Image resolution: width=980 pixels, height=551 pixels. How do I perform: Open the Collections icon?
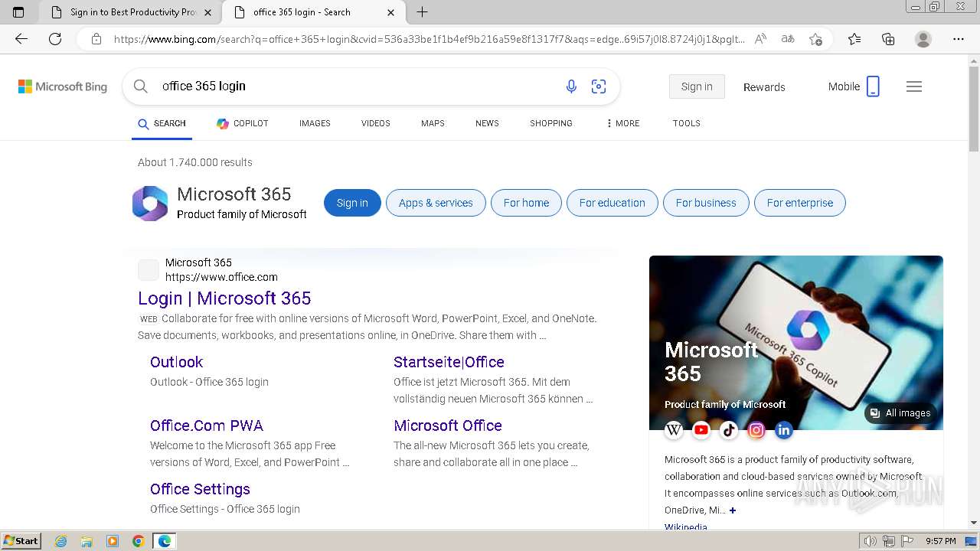[888, 39]
